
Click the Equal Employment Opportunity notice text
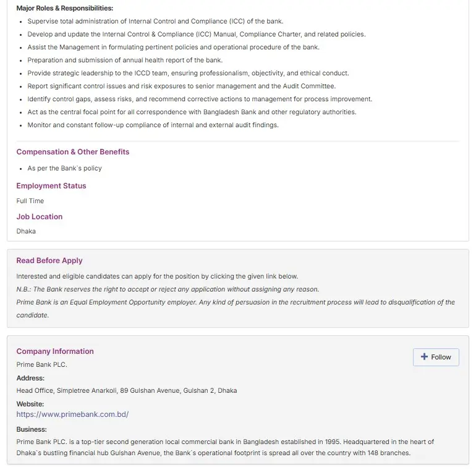235,303
